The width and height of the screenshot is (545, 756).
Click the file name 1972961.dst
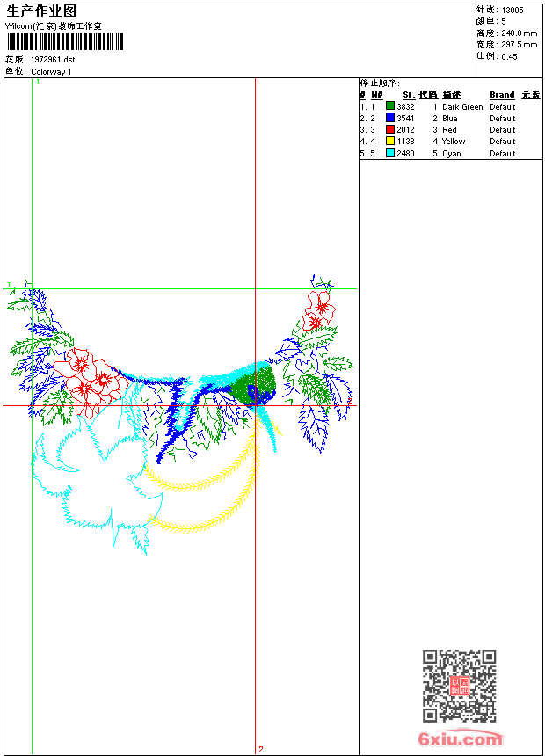tap(53, 60)
